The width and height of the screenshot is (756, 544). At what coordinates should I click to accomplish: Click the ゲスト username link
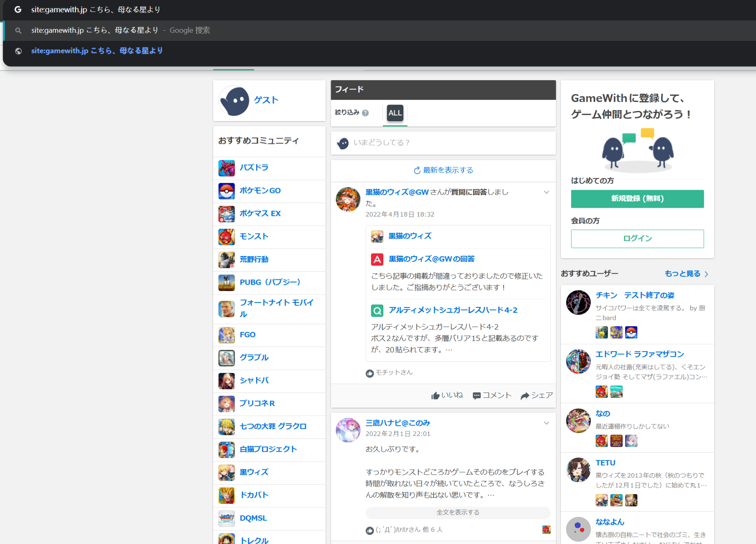coord(266,100)
